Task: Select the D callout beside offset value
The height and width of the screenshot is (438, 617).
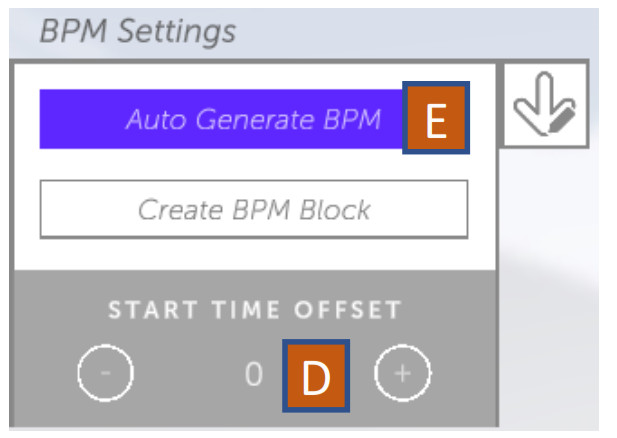Action: pyautogui.click(x=316, y=376)
